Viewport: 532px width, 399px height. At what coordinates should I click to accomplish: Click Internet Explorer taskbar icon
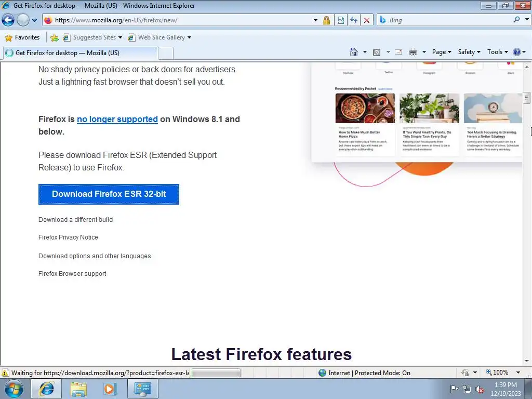[46, 389]
